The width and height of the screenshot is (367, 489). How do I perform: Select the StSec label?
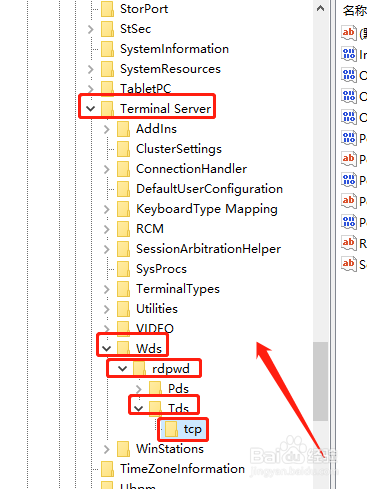[135, 29]
